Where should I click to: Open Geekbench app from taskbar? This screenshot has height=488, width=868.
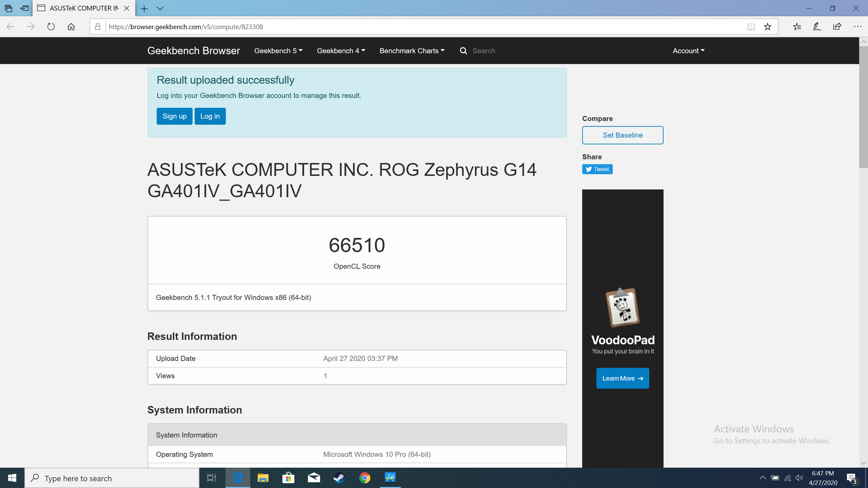(x=390, y=478)
